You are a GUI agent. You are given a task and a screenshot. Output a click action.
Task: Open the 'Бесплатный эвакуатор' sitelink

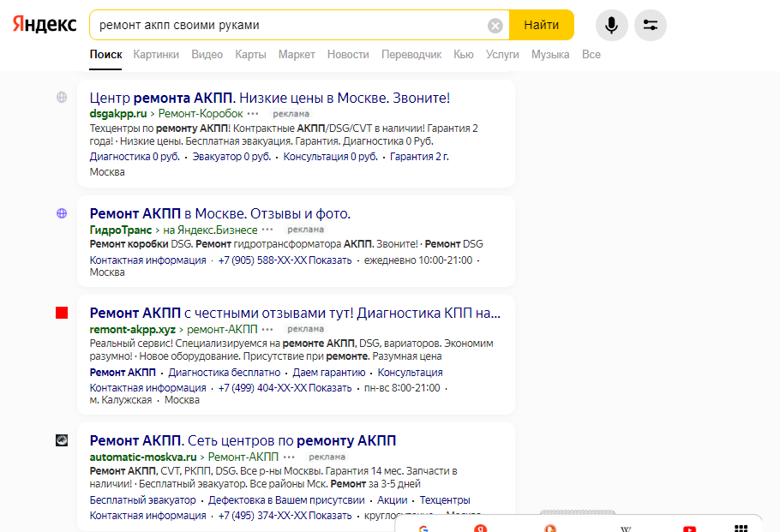[143, 500]
